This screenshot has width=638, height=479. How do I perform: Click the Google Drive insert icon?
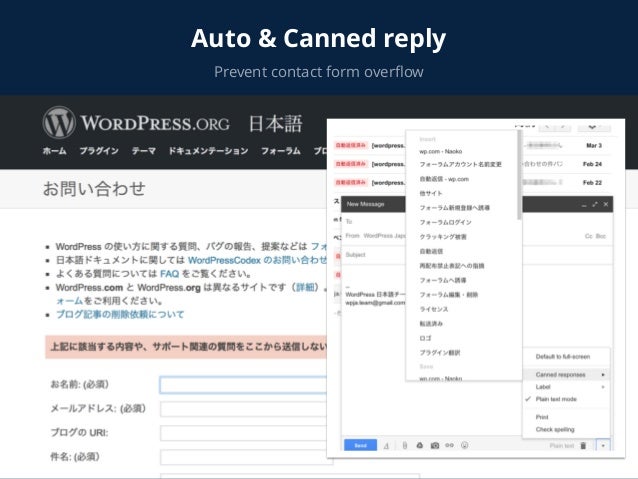pos(420,446)
